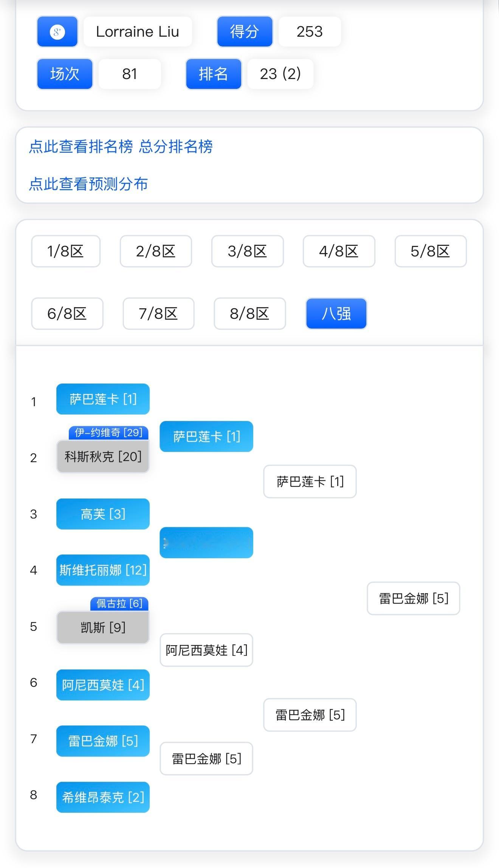The height and width of the screenshot is (868, 499).
Task: Select the 八强 quarterfinals tab
Action: point(336,314)
